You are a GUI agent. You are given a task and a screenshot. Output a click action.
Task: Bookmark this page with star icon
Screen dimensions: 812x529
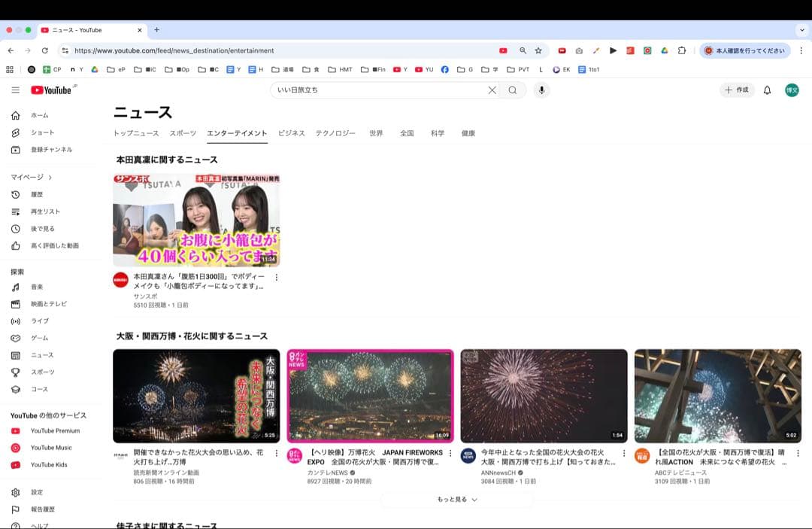538,50
